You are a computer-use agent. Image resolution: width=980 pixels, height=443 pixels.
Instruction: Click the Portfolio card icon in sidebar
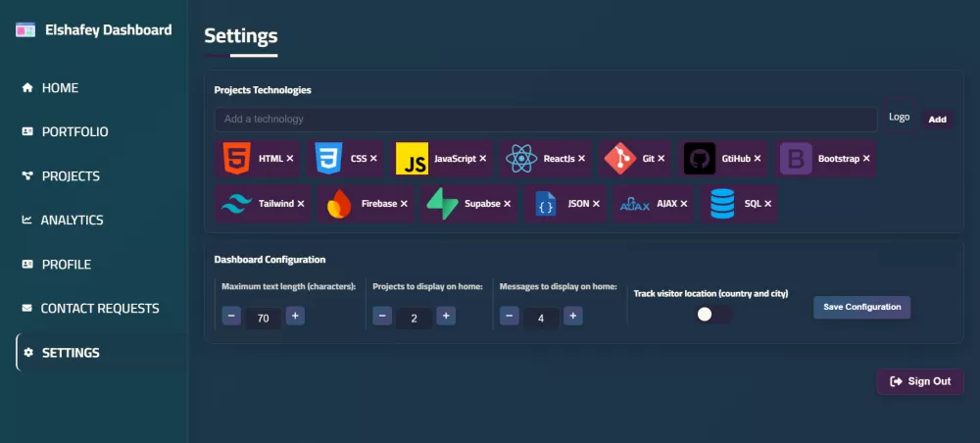click(26, 132)
